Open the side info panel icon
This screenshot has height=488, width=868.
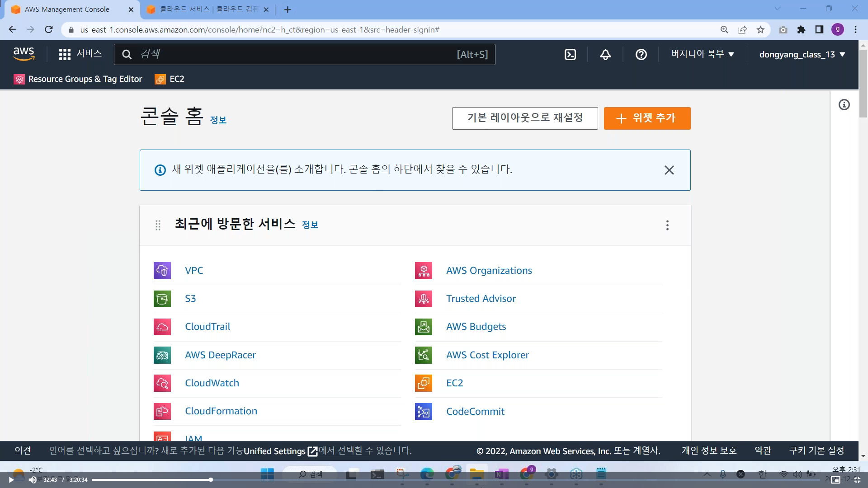(844, 105)
